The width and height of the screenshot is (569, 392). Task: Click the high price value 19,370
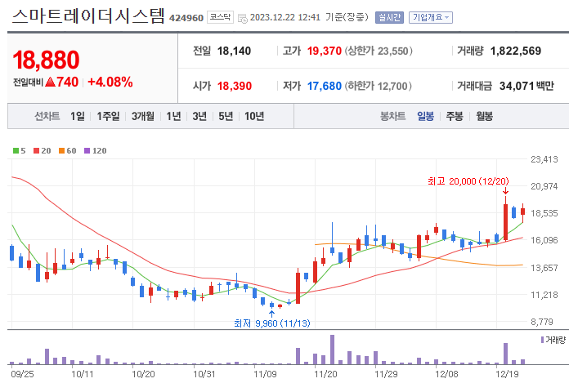[325, 51]
